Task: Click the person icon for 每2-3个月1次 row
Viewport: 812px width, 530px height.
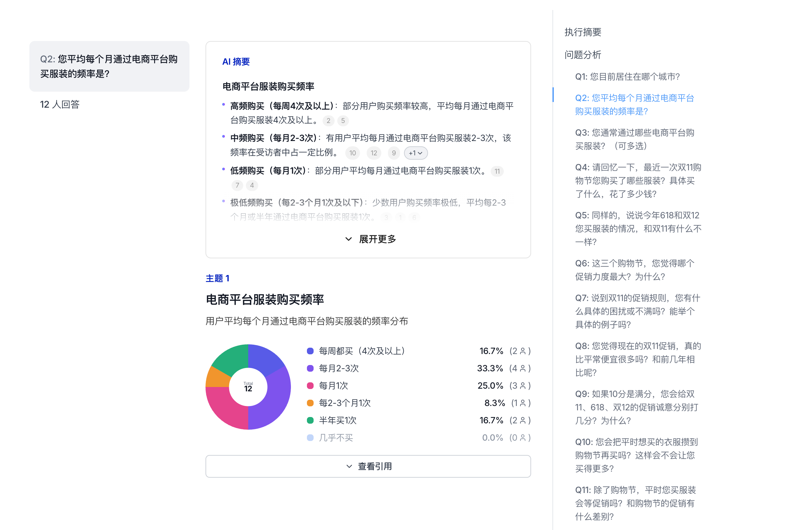Action: pyautogui.click(x=523, y=403)
